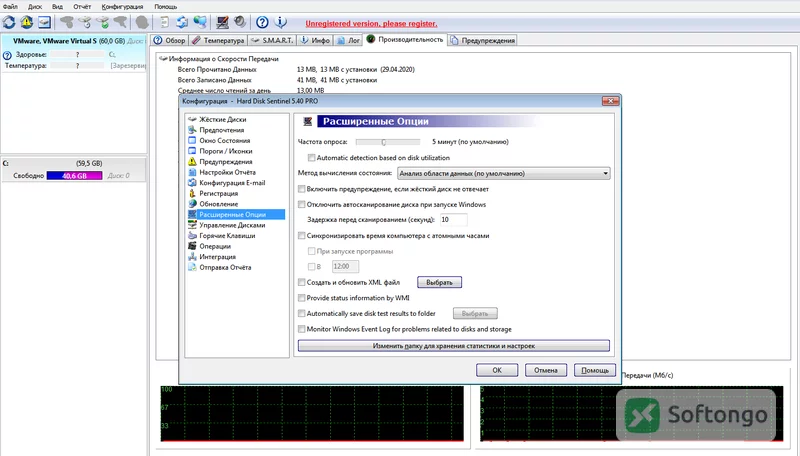Collapse Информация о Скорости Передачи section
Image resolution: width=800 pixels, height=456 pixels.
click(x=163, y=59)
